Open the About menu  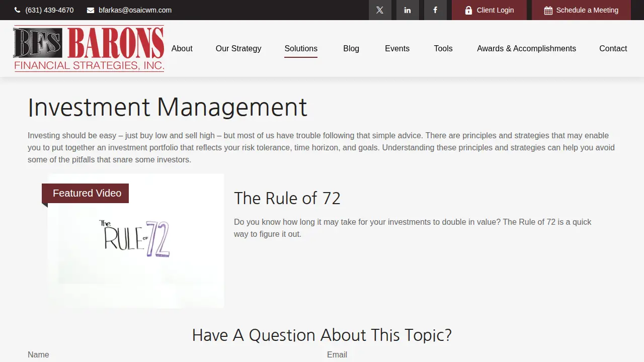click(182, 49)
